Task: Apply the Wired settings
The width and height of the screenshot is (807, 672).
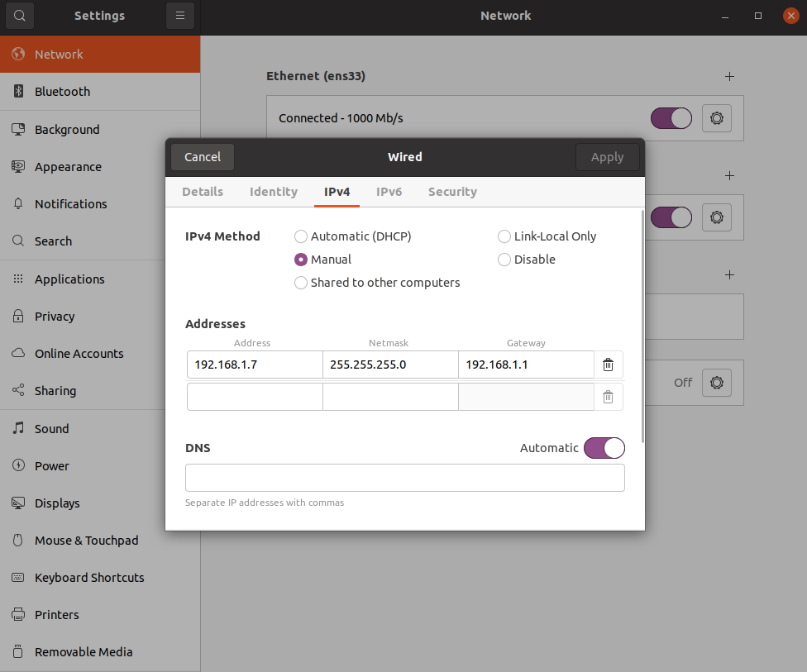Action: [x=607, y=157]
